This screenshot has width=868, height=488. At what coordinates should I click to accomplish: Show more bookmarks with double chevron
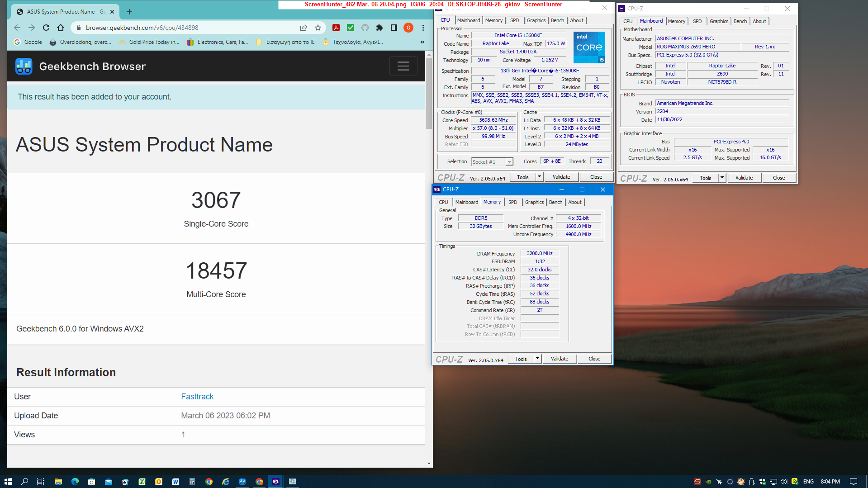coord(422,42)
